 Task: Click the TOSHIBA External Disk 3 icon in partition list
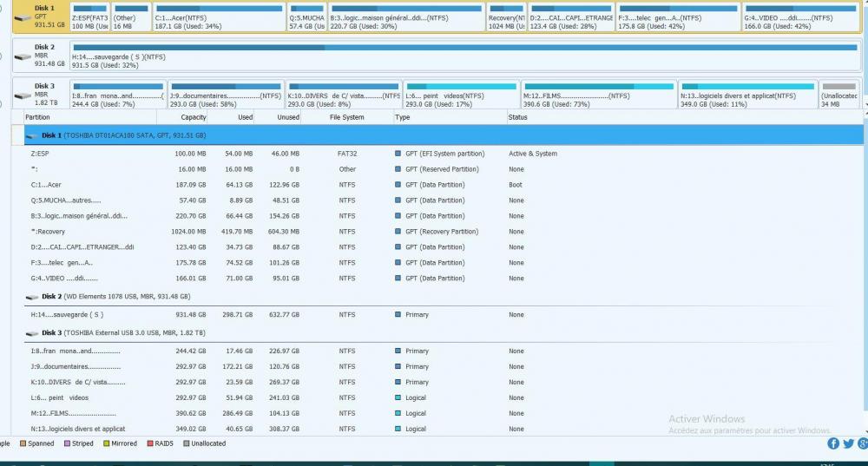33,333
